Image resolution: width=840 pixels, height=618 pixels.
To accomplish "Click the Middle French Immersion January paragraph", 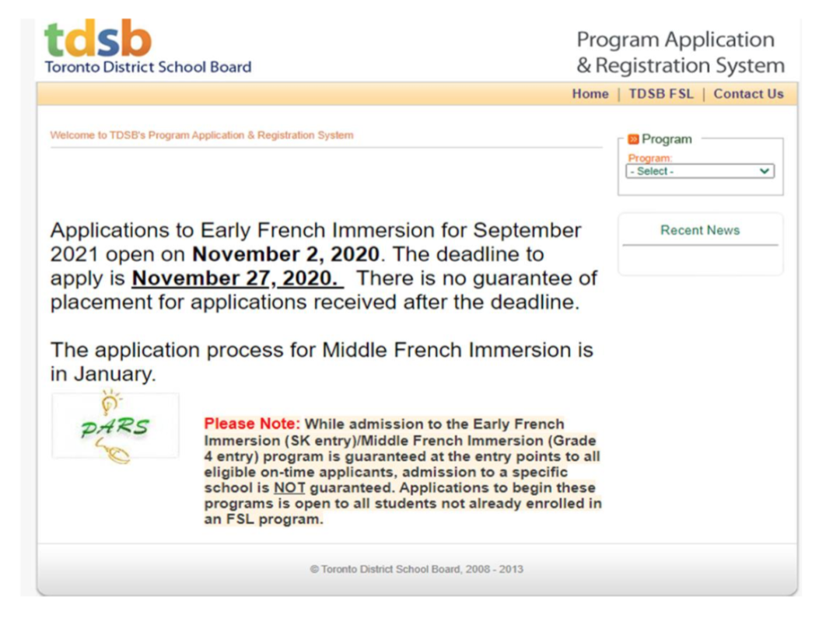I will (x=321, y=361).
